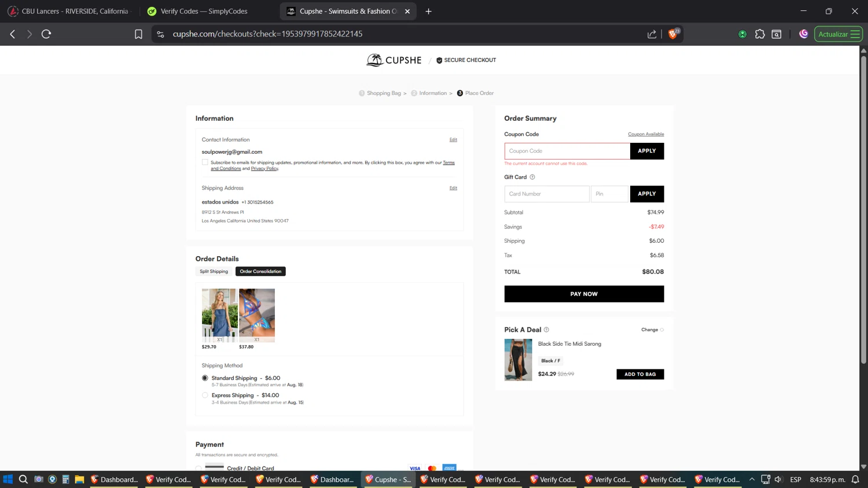Viewport: 868px width, 488px height.
Task: Open the notifications bell icon
Action: (855, 479)
